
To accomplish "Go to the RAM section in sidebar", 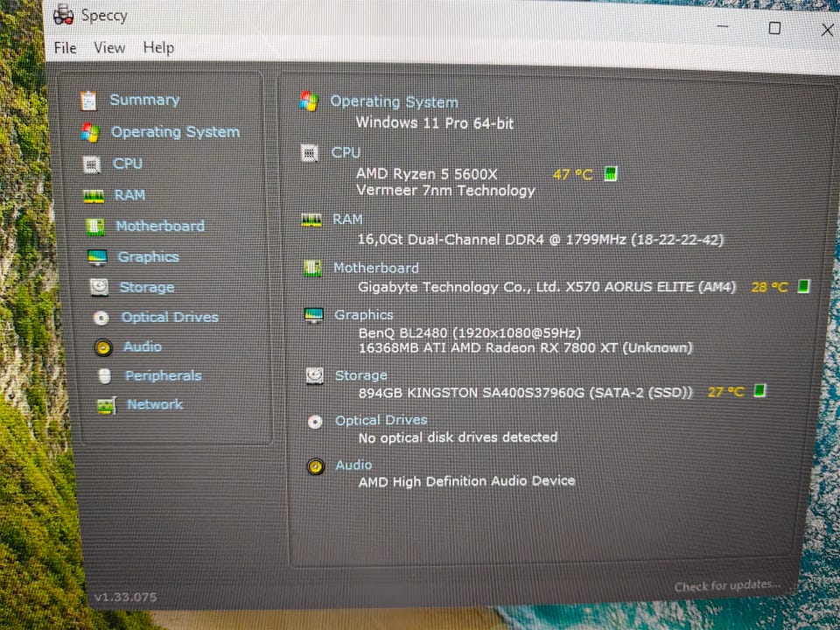I will tap(129, 195).
